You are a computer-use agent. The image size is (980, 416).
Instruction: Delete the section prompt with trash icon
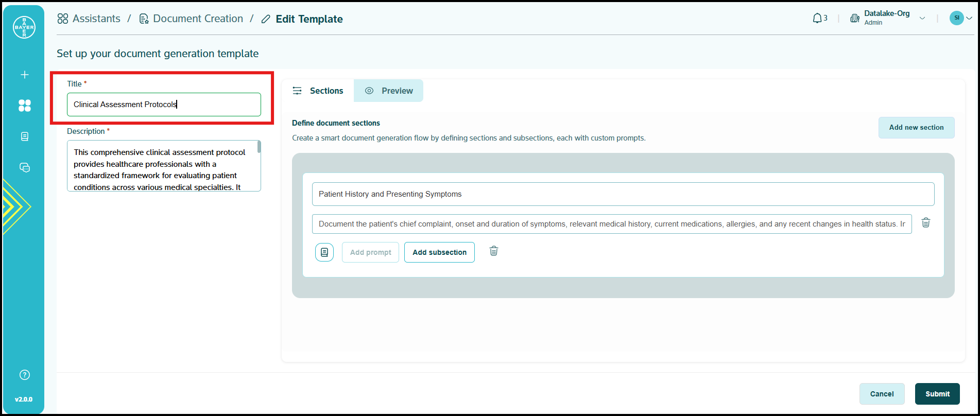(925, 223)
